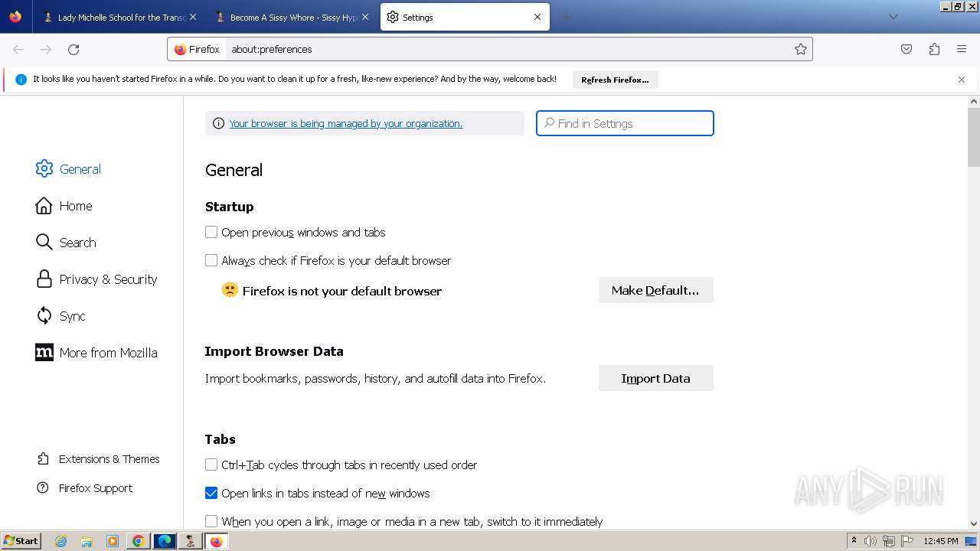Reload the page with the refresh icon
Screen dimensions: 980x551
pyautogui.click(x=73, y=49)
